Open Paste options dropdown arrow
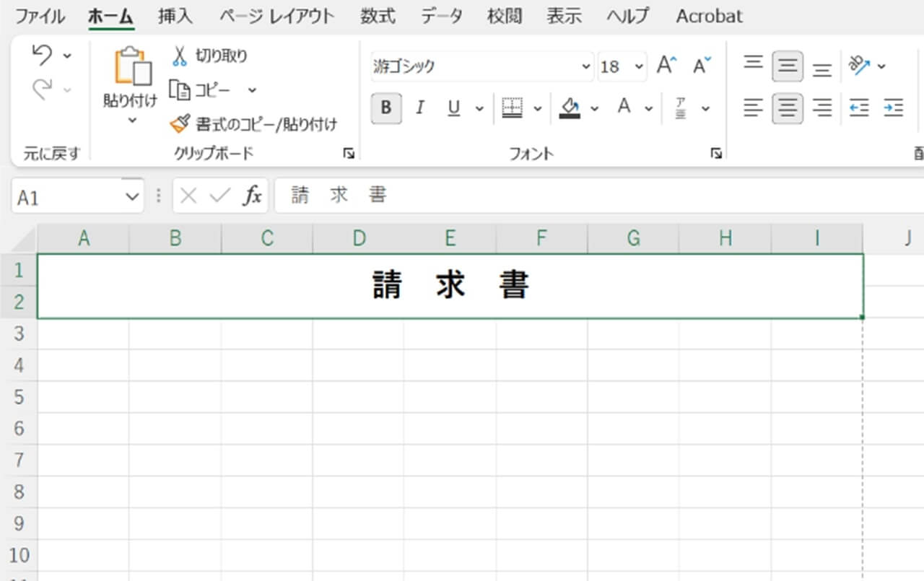The height and width of the screenshot is (581, 924). pyautogui.click(x=132, y=120)
